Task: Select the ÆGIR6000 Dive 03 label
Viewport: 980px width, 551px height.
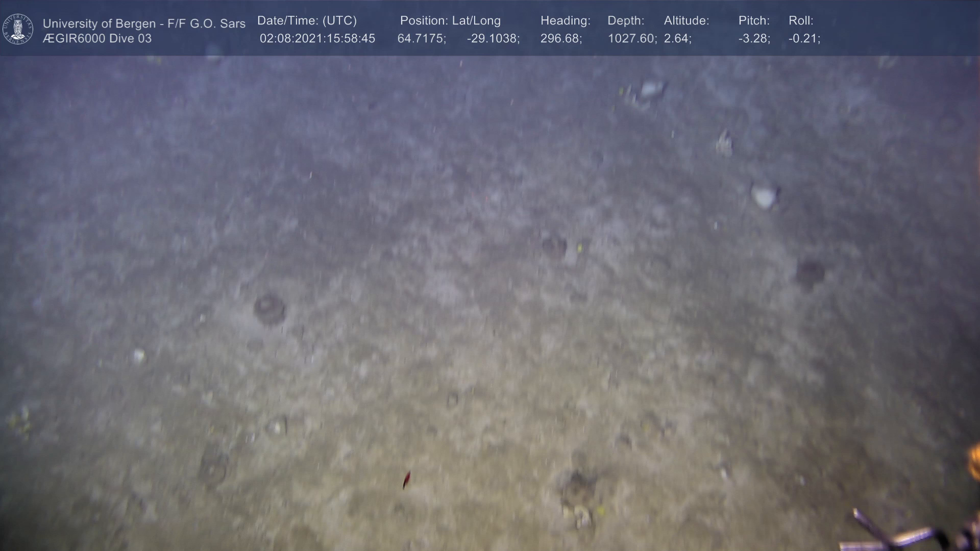Action: click(97, 39)
